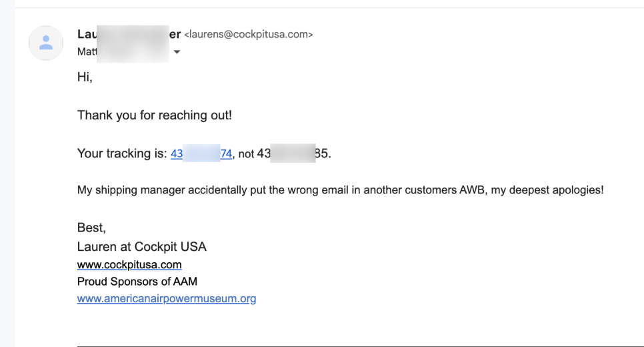
Task: Click the blurred redaction over the sender name
Action: [x=133, y=43]
